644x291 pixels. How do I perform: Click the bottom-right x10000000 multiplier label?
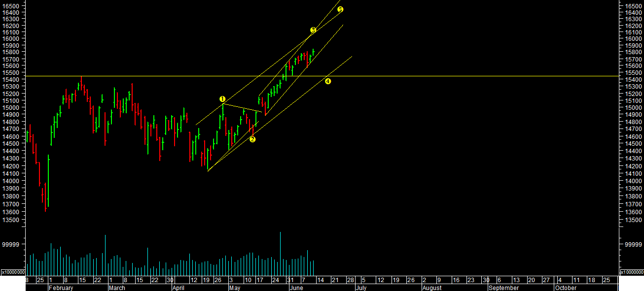[x=631, y=272]
